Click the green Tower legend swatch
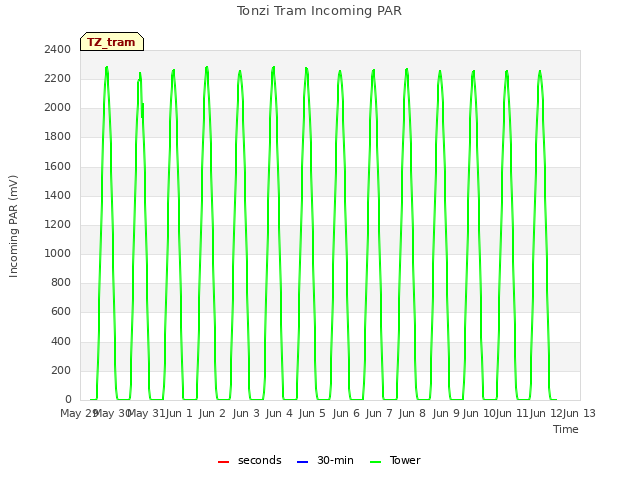Screen dimensions: 640x480 (x=375, y=462)
